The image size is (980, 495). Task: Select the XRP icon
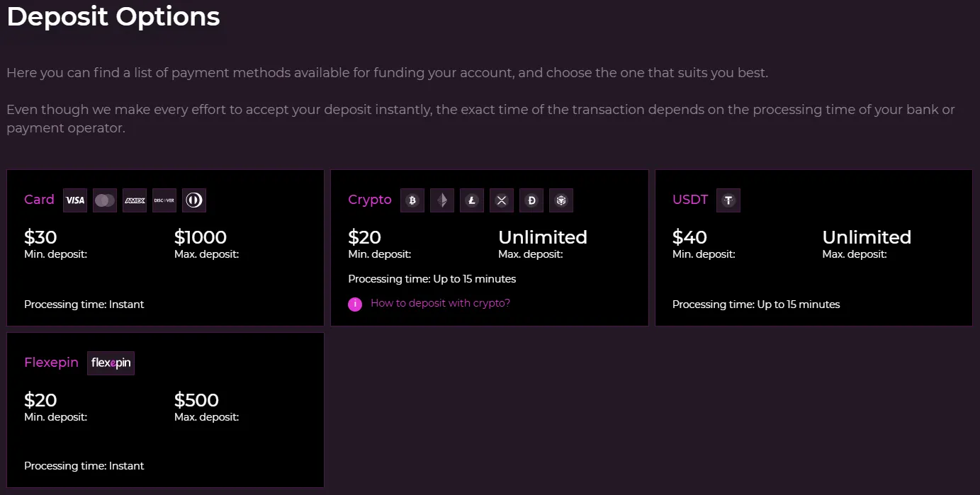[x=502, y=200]
